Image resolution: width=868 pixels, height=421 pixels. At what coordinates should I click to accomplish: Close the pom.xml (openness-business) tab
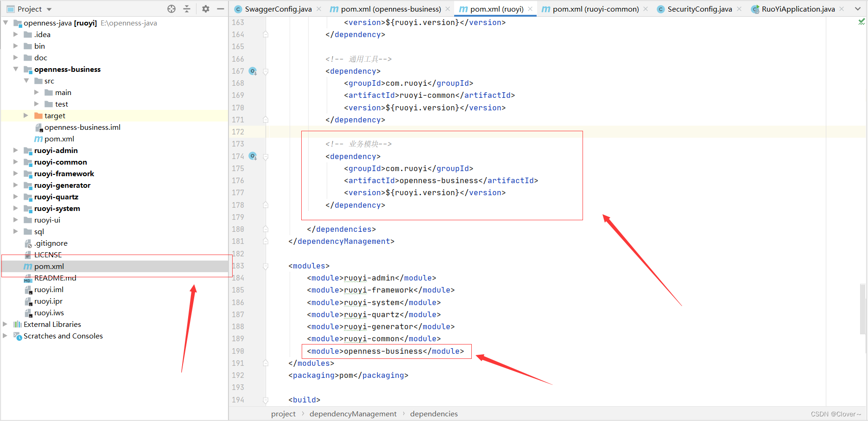(x=448, y=9)
